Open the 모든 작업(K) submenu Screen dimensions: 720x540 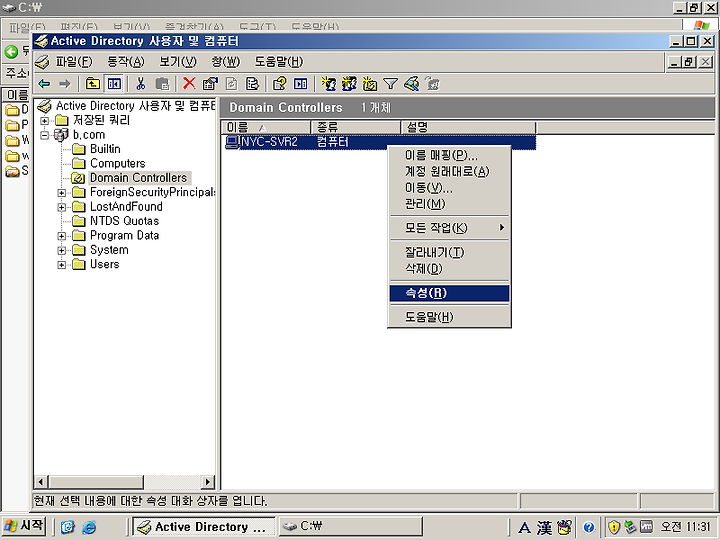450,228
